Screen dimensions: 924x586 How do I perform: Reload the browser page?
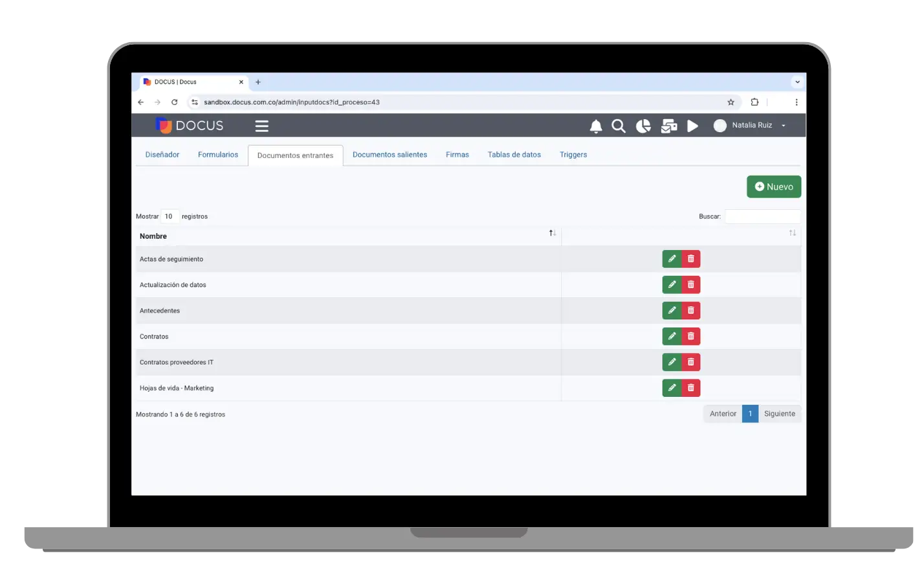click(174, 102)
